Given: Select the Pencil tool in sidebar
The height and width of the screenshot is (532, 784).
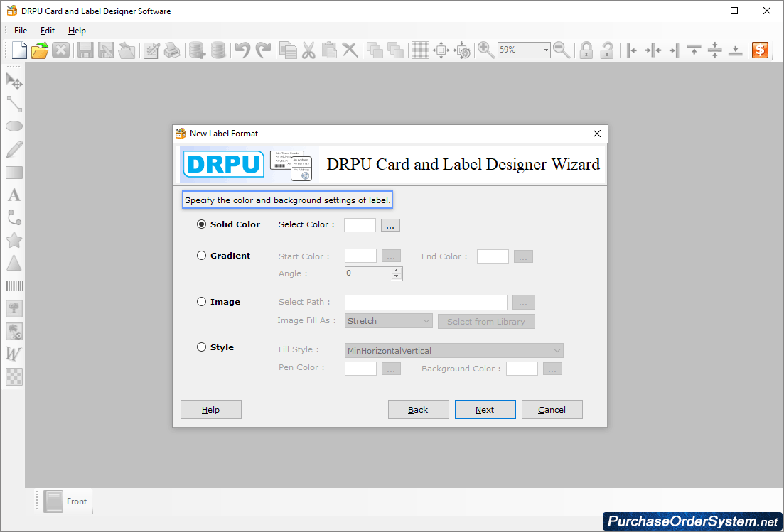Looking at the screenshot, I should pyautogui.click(x=14, y=149).
